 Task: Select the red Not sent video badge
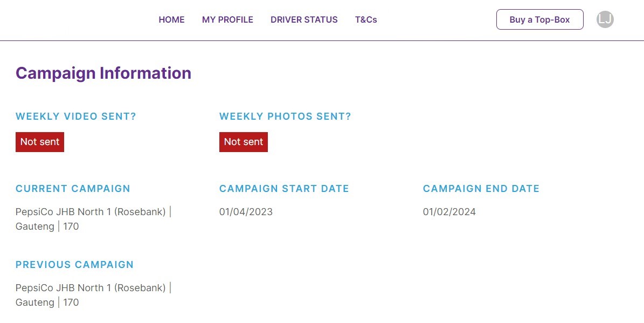point(39,142)
